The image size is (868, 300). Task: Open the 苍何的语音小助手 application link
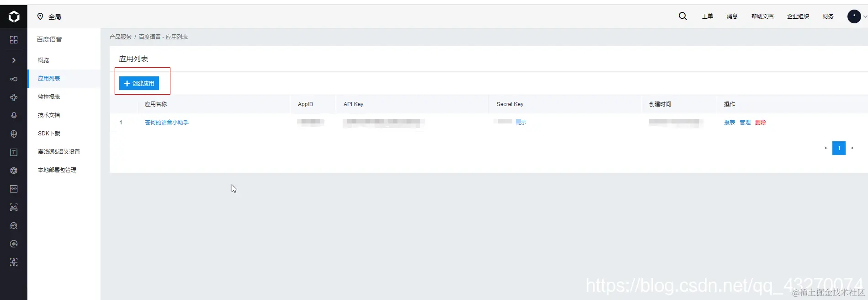tap(167, 122)
